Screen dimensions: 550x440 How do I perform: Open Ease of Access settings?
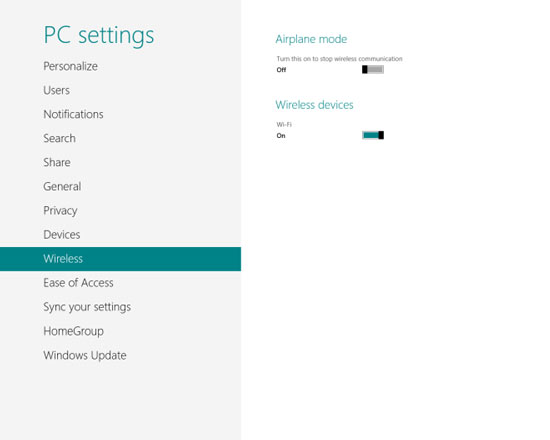tap(78, 283)
